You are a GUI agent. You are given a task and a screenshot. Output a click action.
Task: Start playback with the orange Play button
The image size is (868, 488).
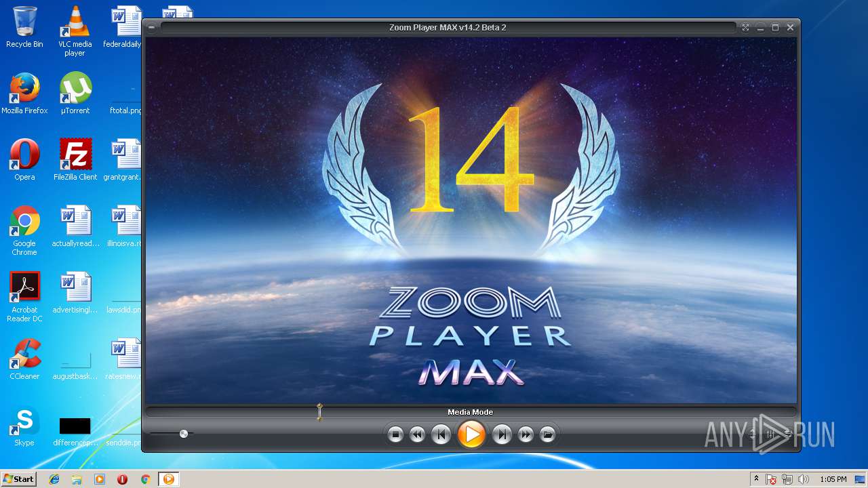(x=471, y=434)
